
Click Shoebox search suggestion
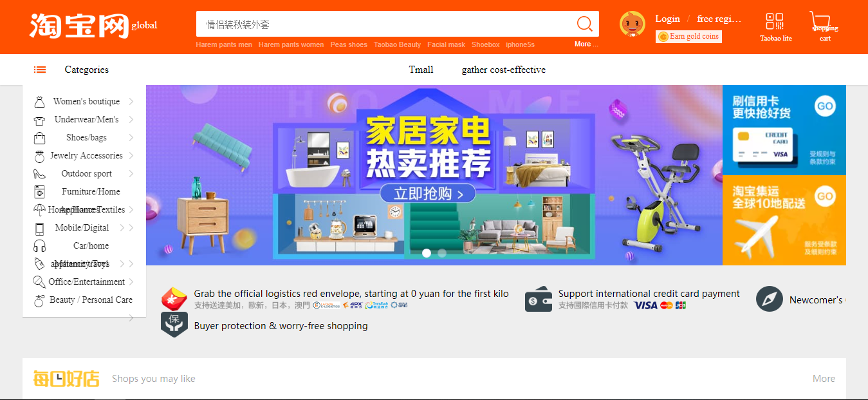485,44
